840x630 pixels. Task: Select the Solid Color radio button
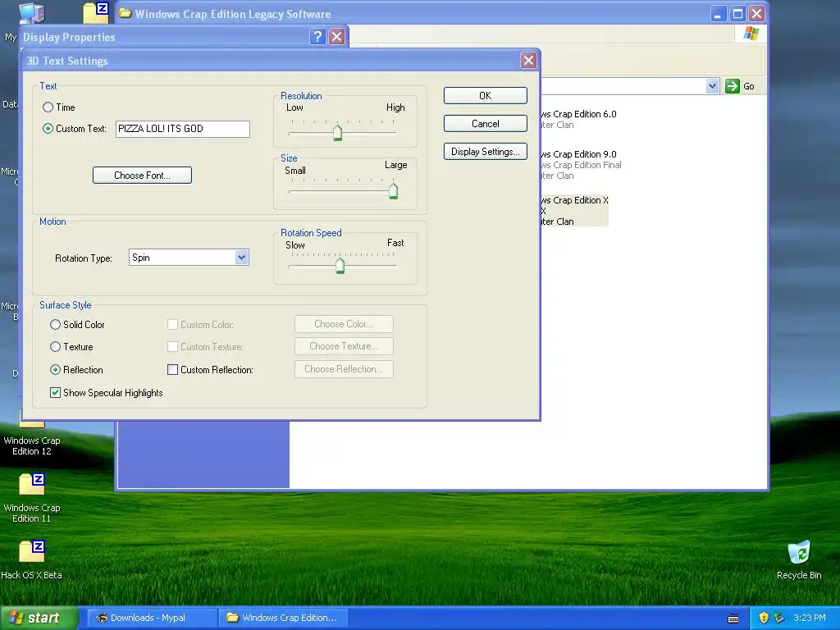pos(55,325)
